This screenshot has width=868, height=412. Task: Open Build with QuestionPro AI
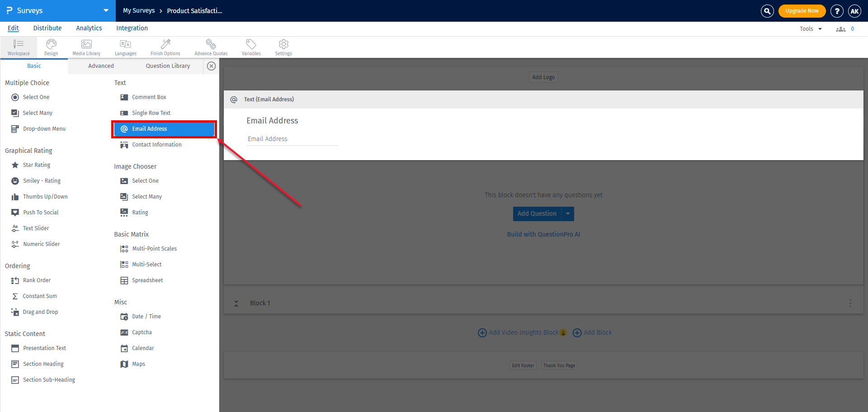point(543,234)
